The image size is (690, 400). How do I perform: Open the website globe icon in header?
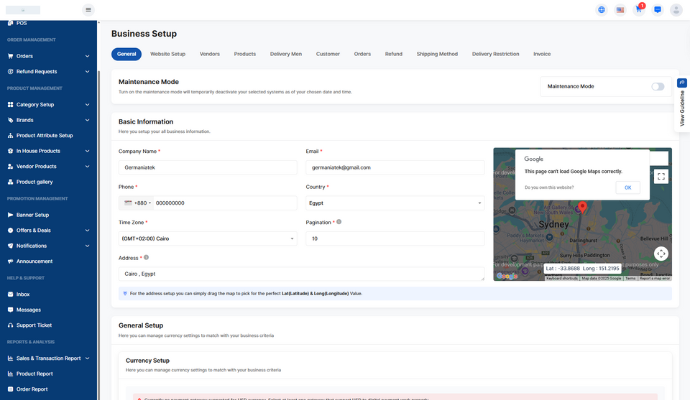coord(602,10)
